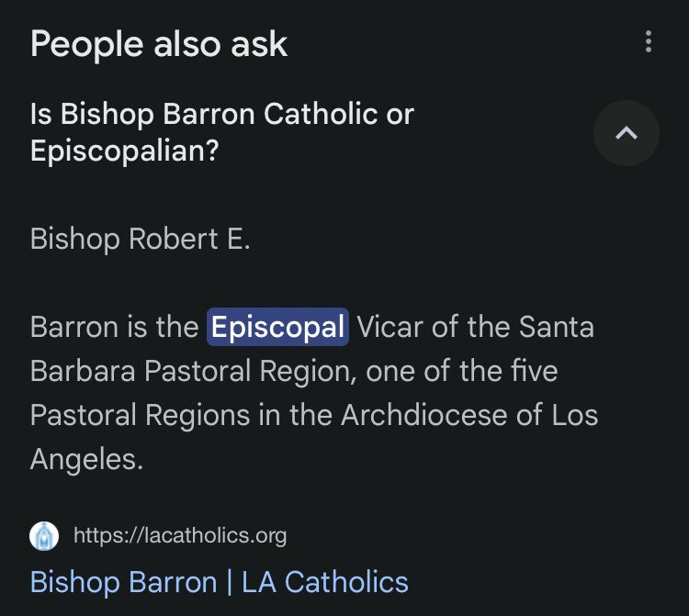This screenshot has width=689, height=616.
Task: Click the People also ask heading
Action: point(159,44)
